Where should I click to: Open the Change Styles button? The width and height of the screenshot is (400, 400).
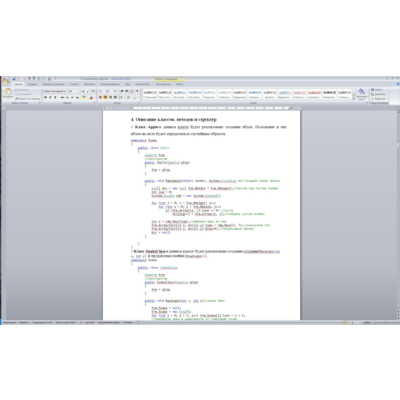(362, 94)
